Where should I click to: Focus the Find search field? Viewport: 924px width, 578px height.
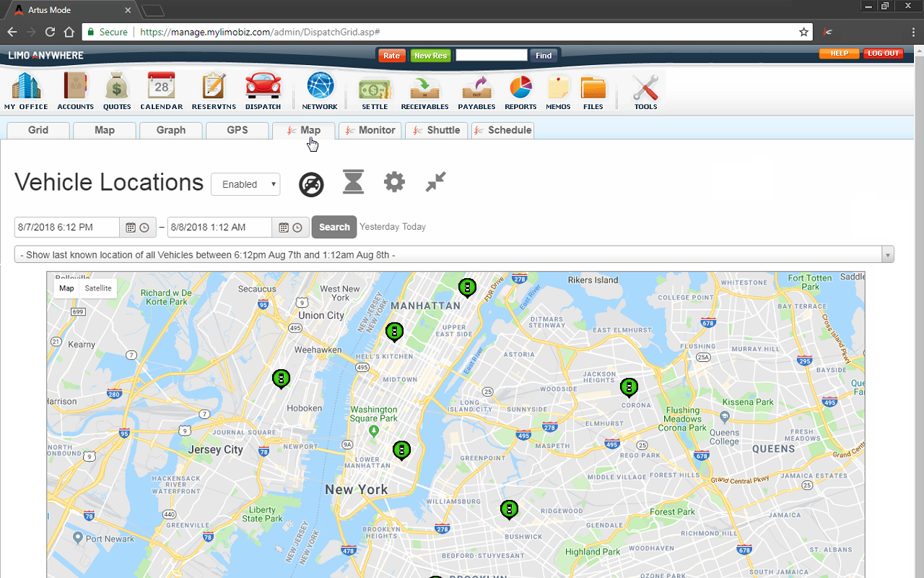pos(492,55)
